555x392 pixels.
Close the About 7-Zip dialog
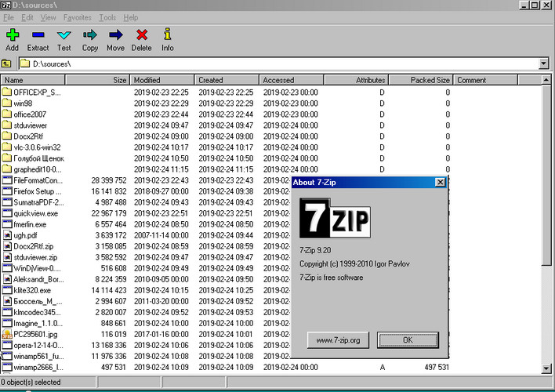point(440,182)
